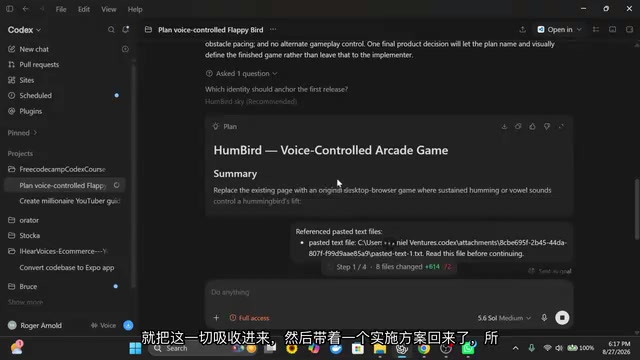Screen dimensions: 640x360
Task: Toggle the rightmost side panel icon in the top bar
Action: (x=629, y=29)
